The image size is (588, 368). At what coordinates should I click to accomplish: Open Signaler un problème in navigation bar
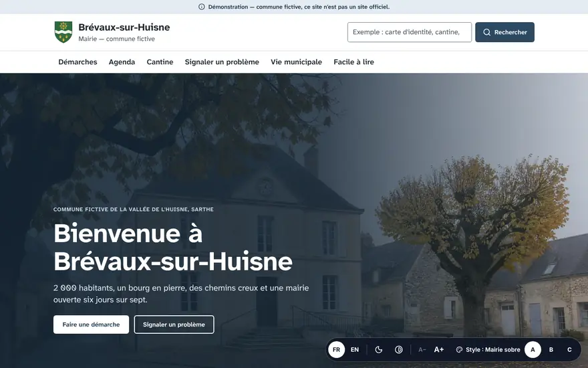pyautogui.click(x=222, y=62)
